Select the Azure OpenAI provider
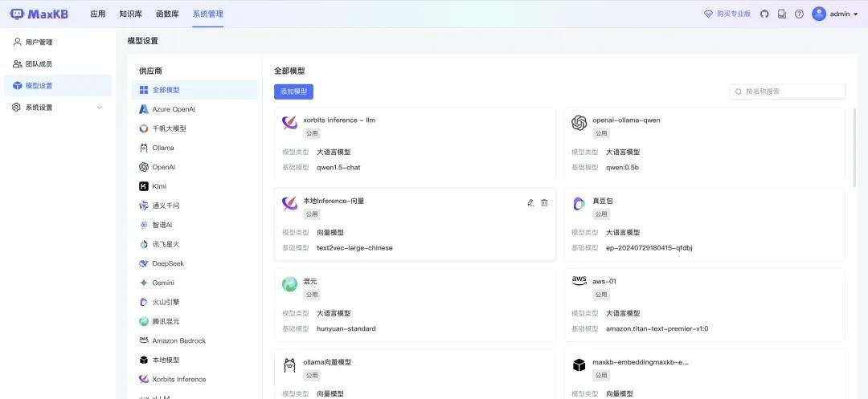Screen dimensions: 868x399 [x=194, y=109]
